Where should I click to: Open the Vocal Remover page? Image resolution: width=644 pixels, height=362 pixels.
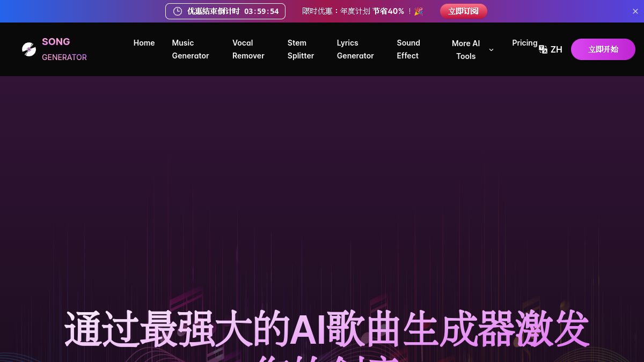(x=248, y=49)
